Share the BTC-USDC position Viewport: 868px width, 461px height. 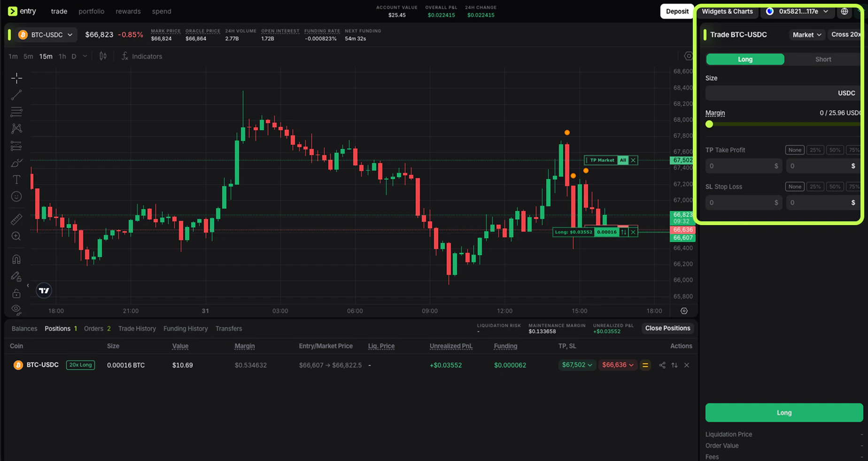click(x=662, y=365)
